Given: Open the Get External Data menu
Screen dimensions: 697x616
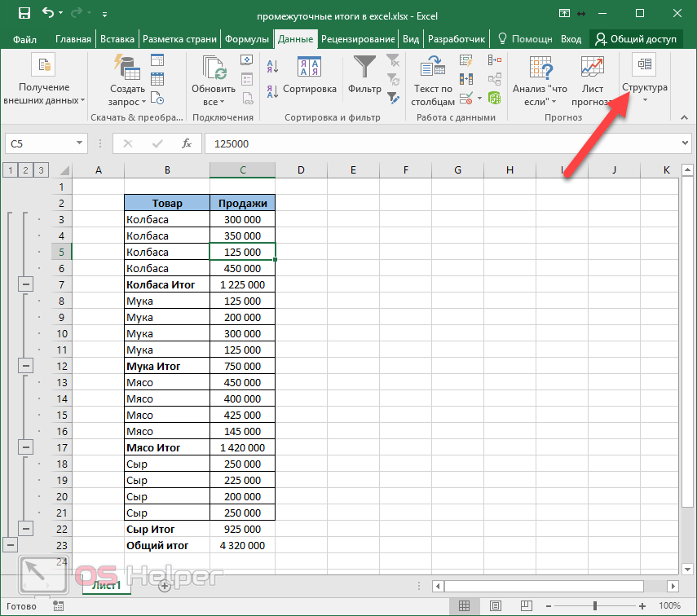Looking at the screenshot, I should coord(43,81).
